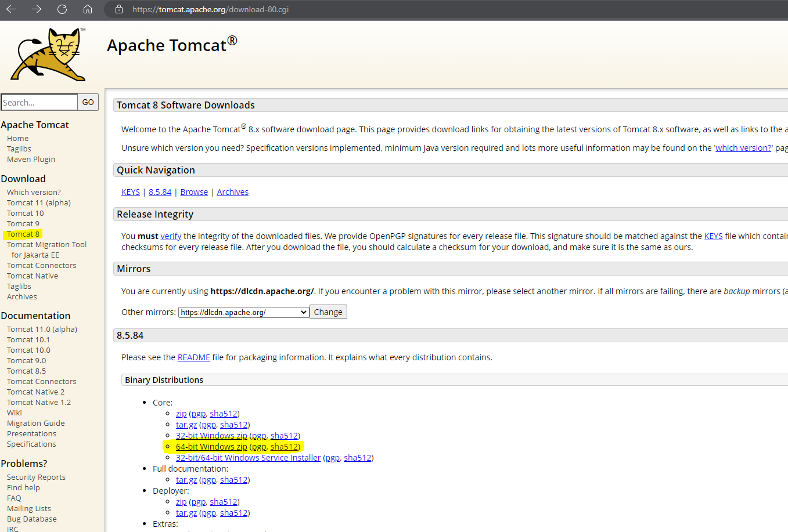788x532 pixels.
Task: Jump to 8.5.84 in Quick Navigation
Action: point(160,192)
